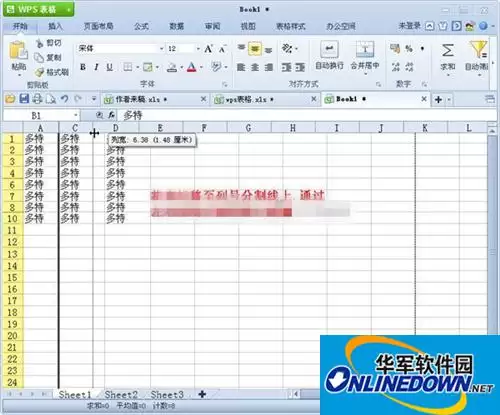Click the increase indent icon
Image resolution: width=500 pixels, height=415 pixels.
tap(300, 68)
